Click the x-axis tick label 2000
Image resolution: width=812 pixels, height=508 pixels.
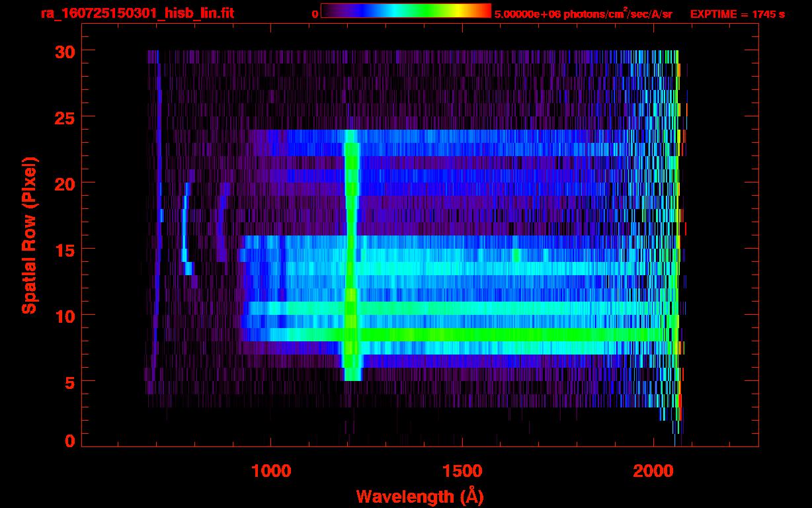click(652, 470)
